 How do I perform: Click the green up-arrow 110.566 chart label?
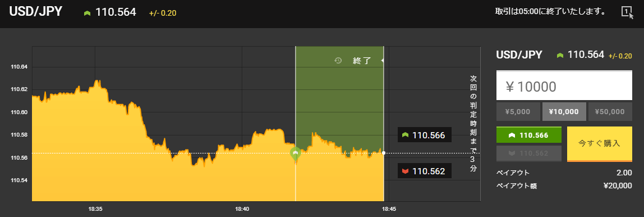click(x=424, y=135)
